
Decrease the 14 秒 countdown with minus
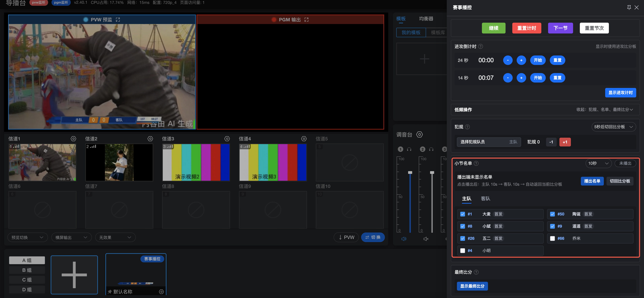click(x=508, y=78)
